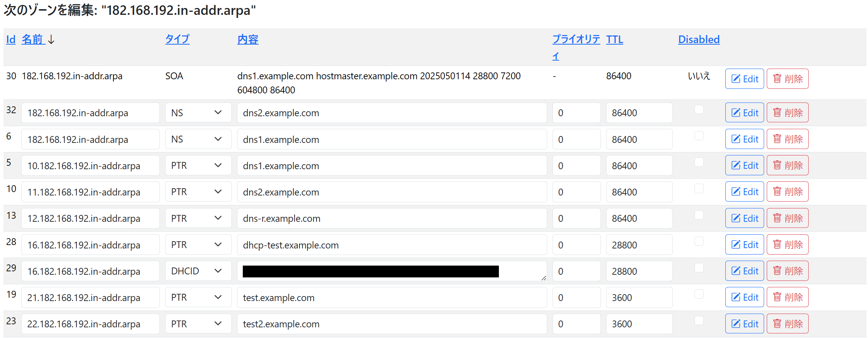Open type dropdown for record Id 6
Viewport: 868px width, 338px height.
tap(198, 139)
